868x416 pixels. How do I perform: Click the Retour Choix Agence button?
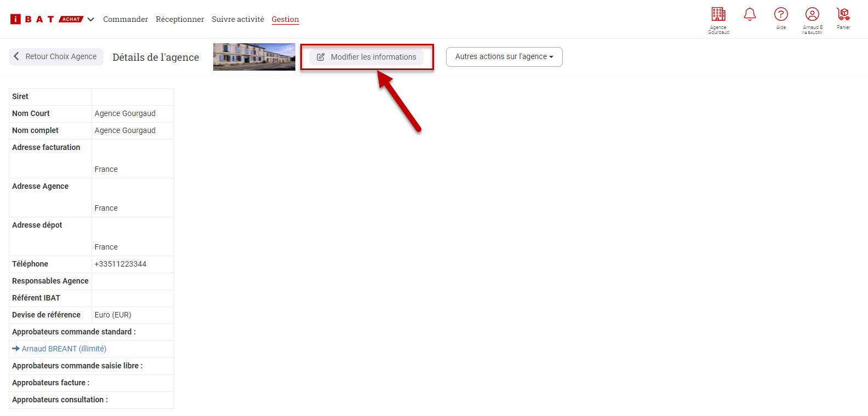[x=61, y=56]
